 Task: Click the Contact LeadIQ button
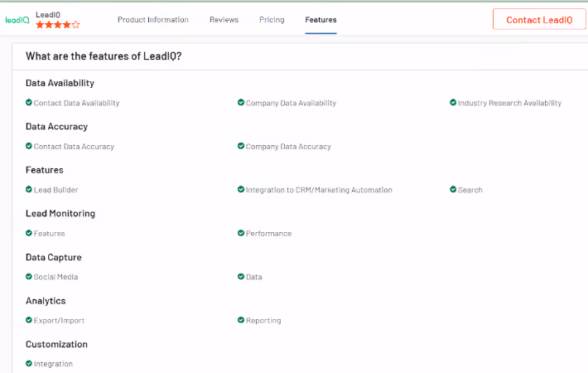(x=539, y=20)
